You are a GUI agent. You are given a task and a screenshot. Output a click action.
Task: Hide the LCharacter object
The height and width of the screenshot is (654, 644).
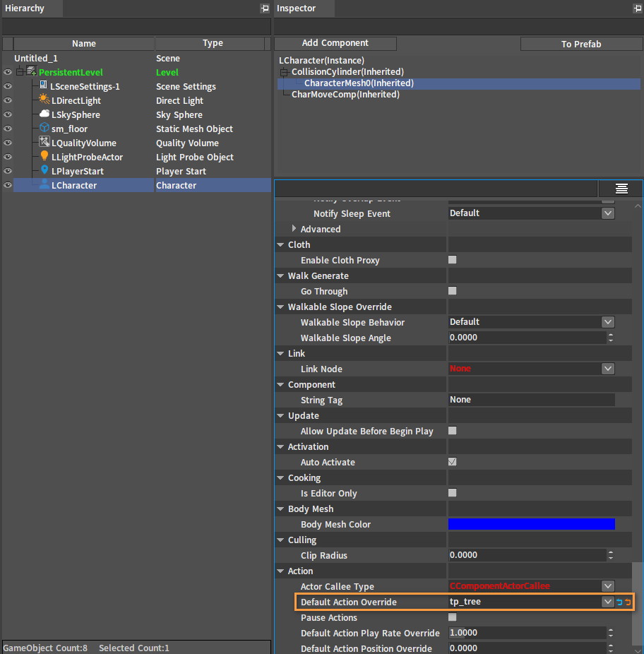pos(8,185)
